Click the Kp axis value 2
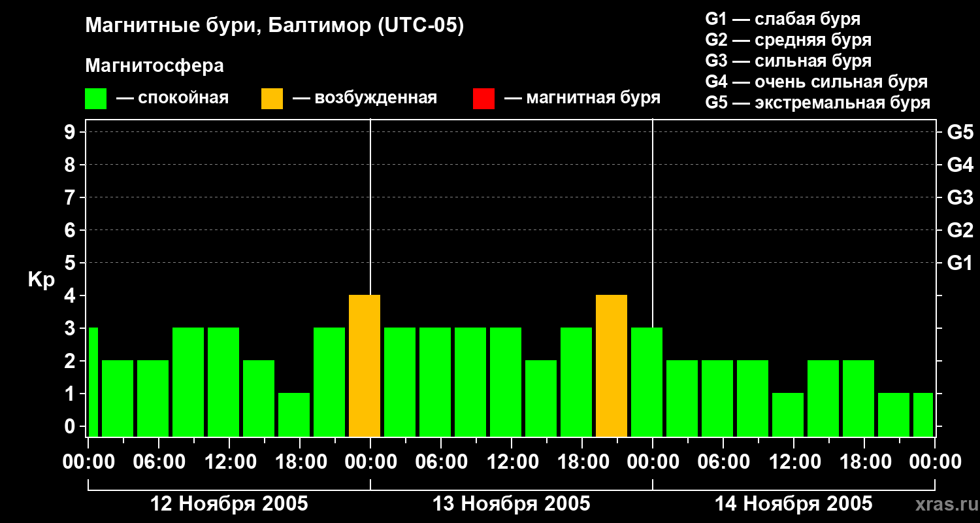Image resolution: width=980 pixels, height=523 pixels. 71,361
